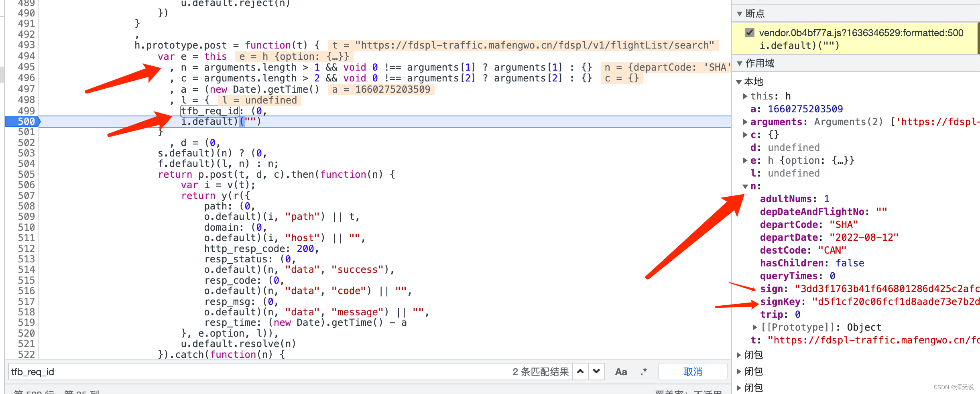Image resolution: width=980 pixels, height=394 pixels.
Task: Uncheck the vendor.0b4bf77a.js breakpoint checkbox
Action: coord(749,32)
